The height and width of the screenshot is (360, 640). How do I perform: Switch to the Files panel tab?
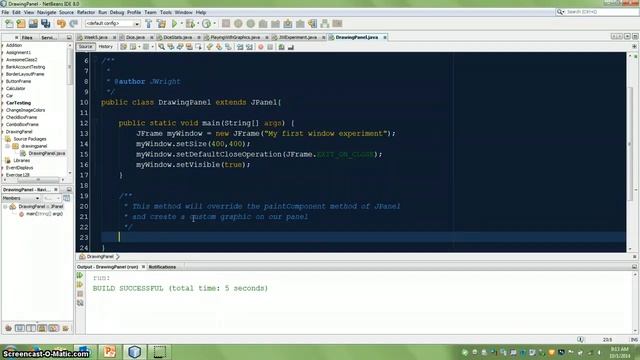pos(27,38)
